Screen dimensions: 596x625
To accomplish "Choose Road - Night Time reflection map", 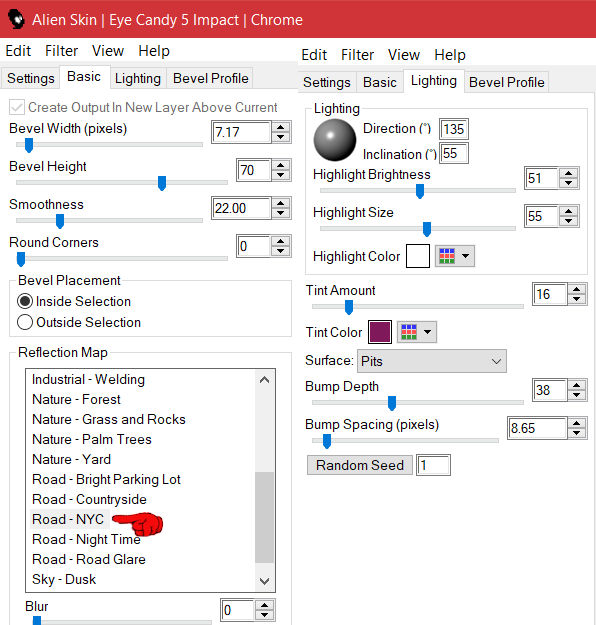I will [87, 539].
